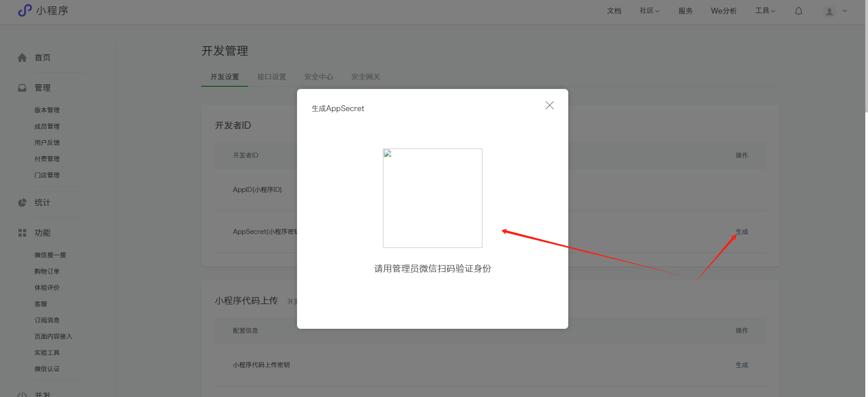Switch to 接口设置 tab

coord(272,77)
